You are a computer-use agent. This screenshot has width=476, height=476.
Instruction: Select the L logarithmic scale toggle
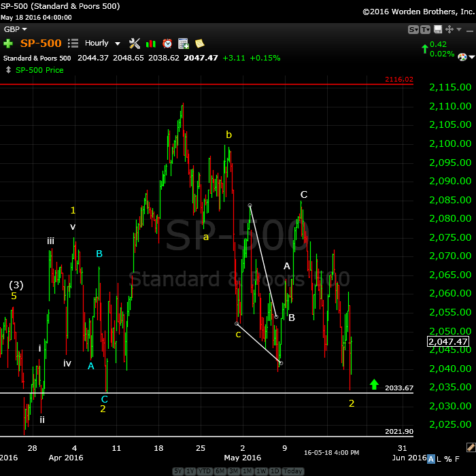coord(439,459)
